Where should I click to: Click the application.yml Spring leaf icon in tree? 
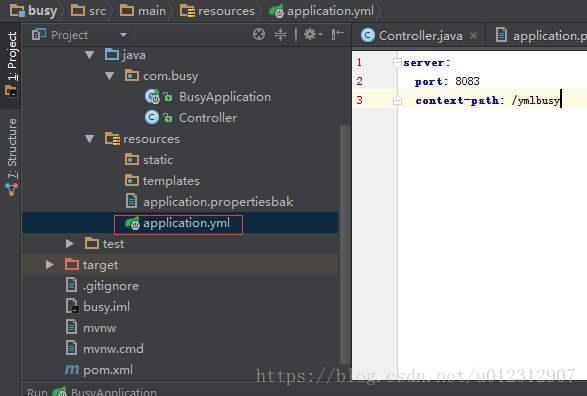(x=132, y=223)
